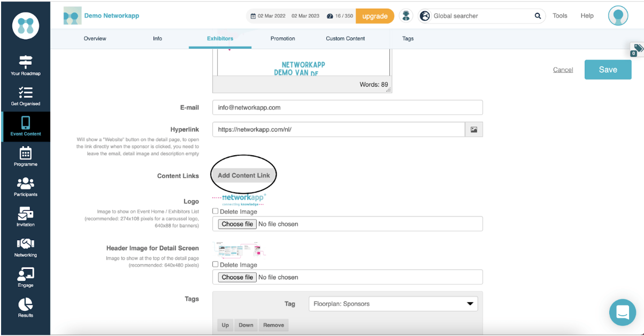Open the Tools menu
This screenshot has width=644, height=336.
click(560, 16)
